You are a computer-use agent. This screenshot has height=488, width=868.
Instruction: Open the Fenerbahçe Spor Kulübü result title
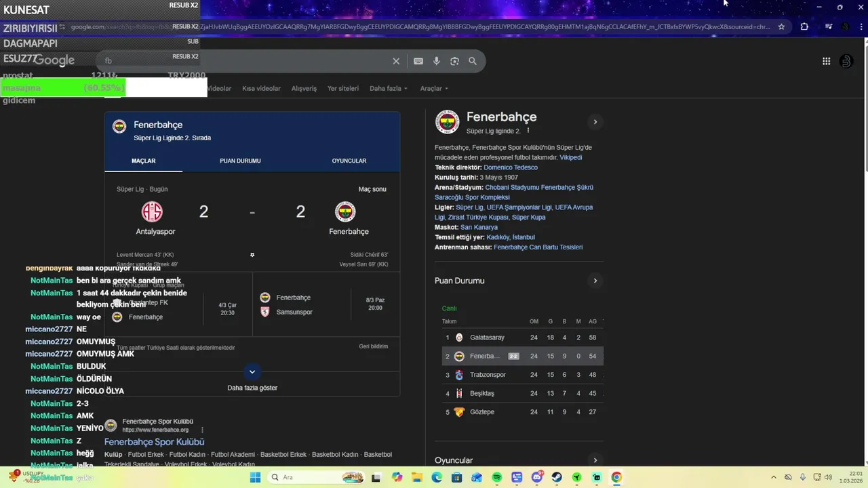tap(154, 442)
